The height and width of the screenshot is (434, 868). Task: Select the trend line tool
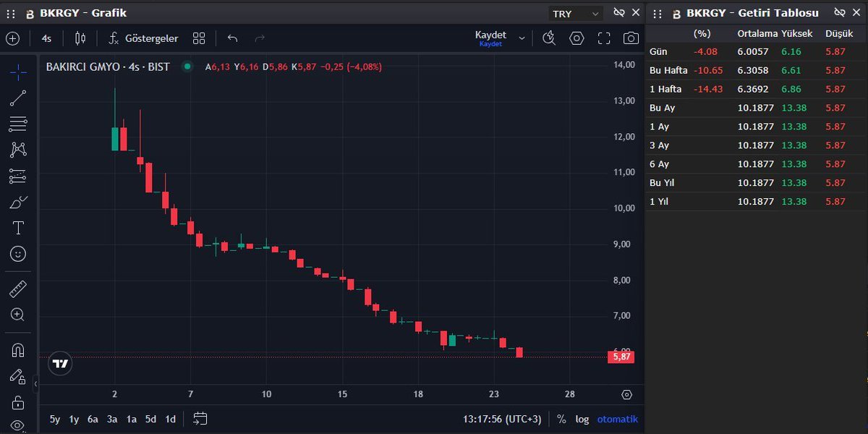click(18, 98)
